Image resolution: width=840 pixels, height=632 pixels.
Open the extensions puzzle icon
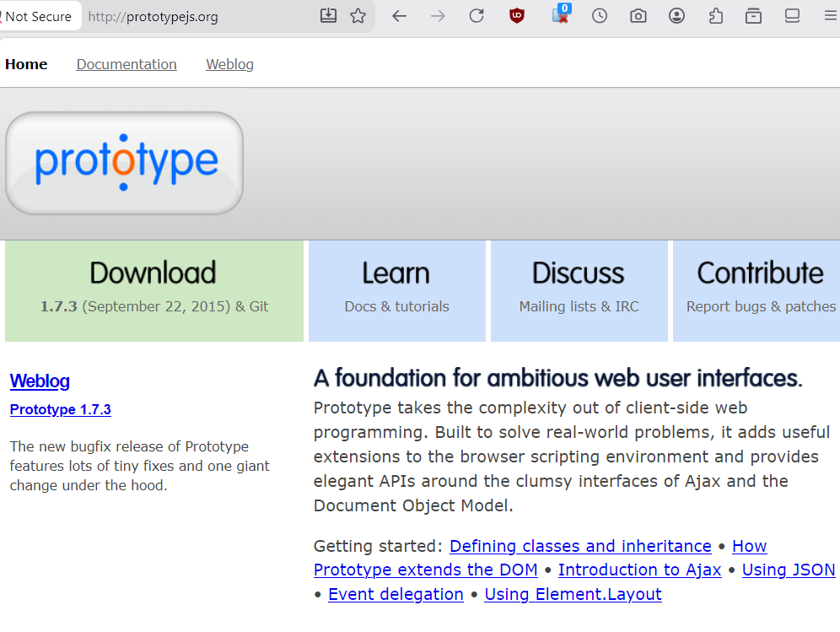715,16
